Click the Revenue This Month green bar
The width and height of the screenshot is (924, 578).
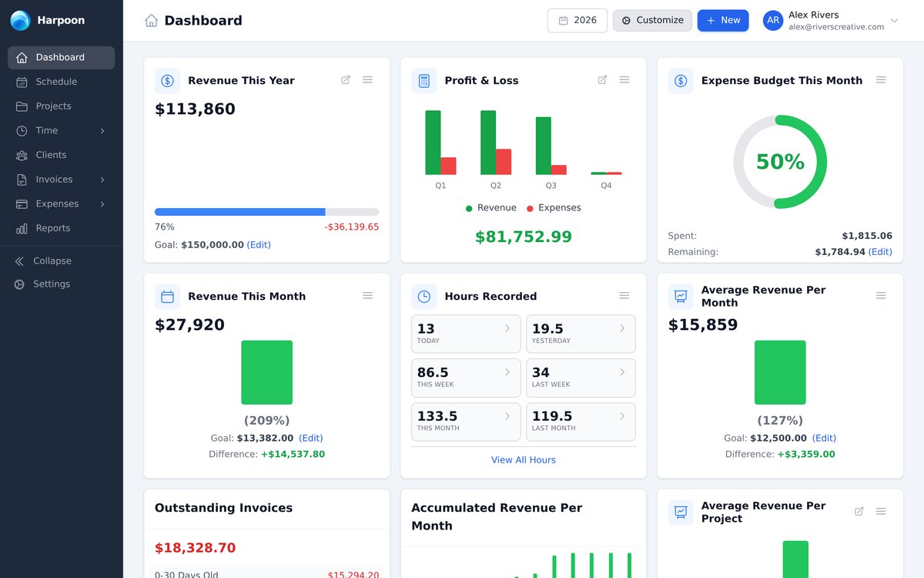(266, 372)
